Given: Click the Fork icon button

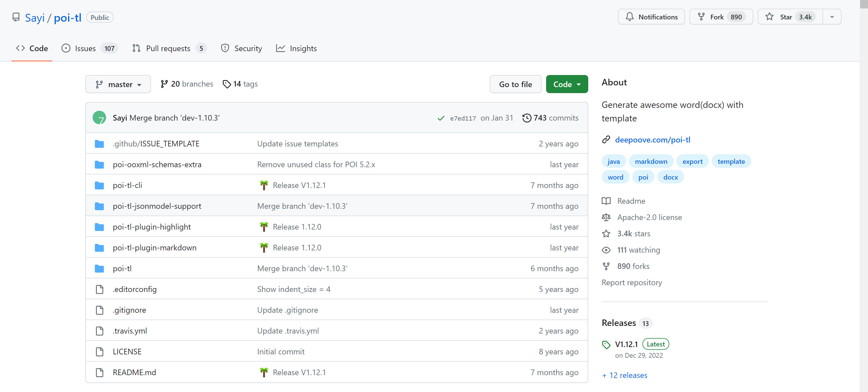Looking at the screenshot, I should 701,17.
